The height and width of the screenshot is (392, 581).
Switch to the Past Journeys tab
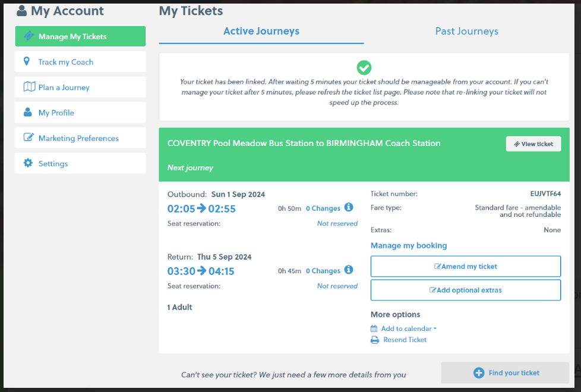tap(466, 31)
